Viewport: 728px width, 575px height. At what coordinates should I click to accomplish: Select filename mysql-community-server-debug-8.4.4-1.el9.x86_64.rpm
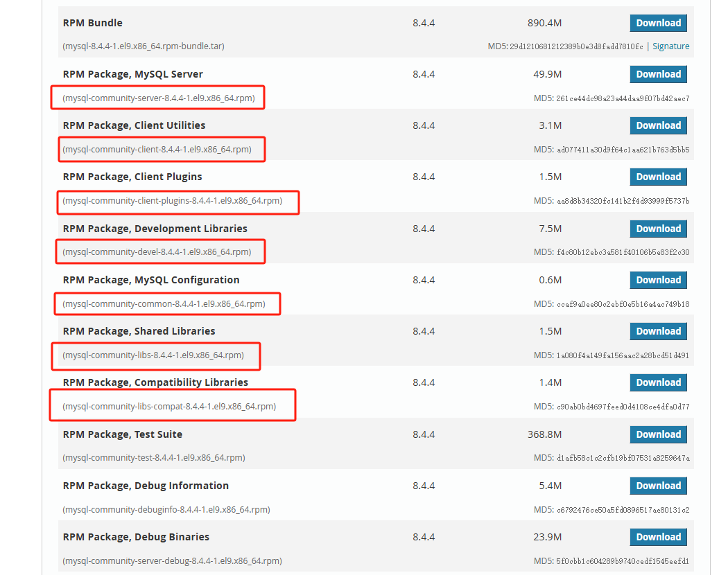tap(172, 560)
